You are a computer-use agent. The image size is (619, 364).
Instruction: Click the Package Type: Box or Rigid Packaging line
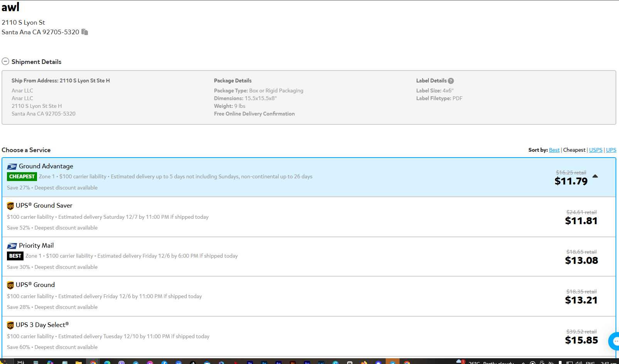click(x=258, y=91)
